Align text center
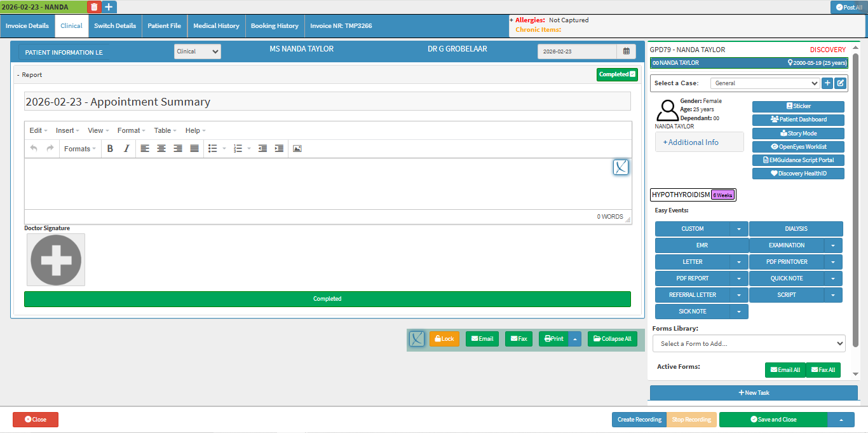 click(x=161, y=148)
